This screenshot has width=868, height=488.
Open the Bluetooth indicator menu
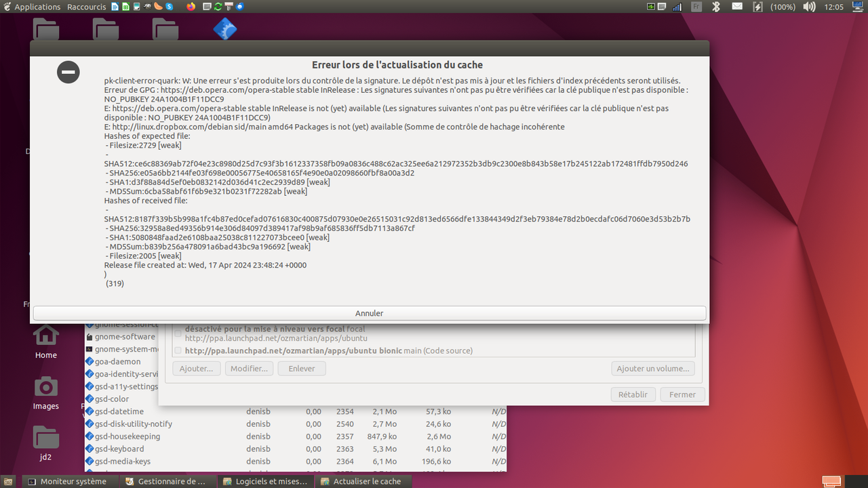tap(716, 7)
